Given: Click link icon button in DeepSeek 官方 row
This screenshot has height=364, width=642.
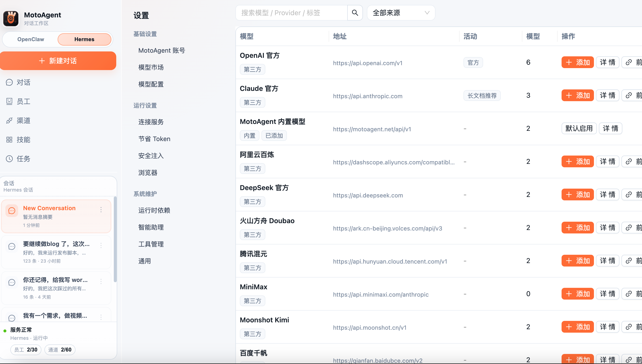Looking at the screenshot, I should (632, 194).
